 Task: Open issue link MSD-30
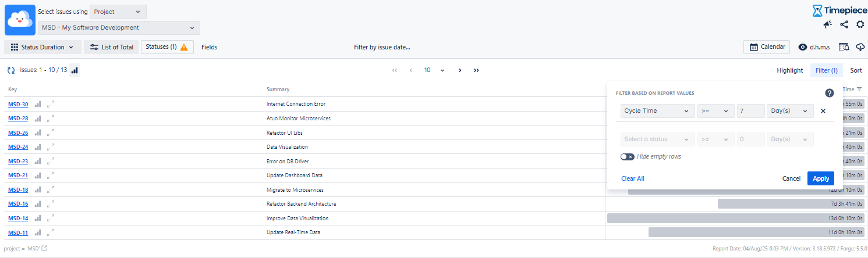(x=18, y=104)
